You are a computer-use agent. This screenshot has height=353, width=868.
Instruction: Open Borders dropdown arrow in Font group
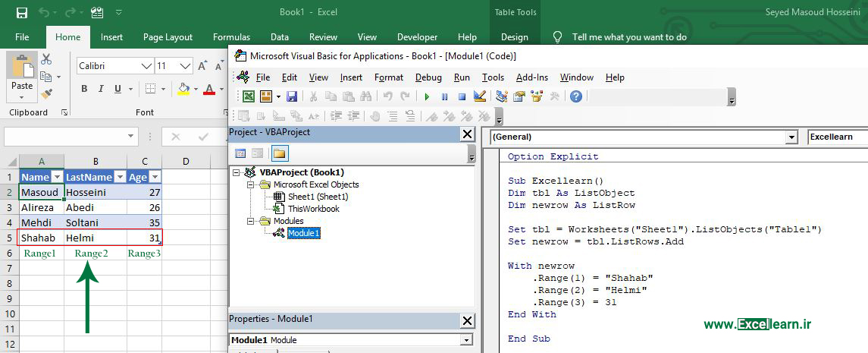pos(163,89)
